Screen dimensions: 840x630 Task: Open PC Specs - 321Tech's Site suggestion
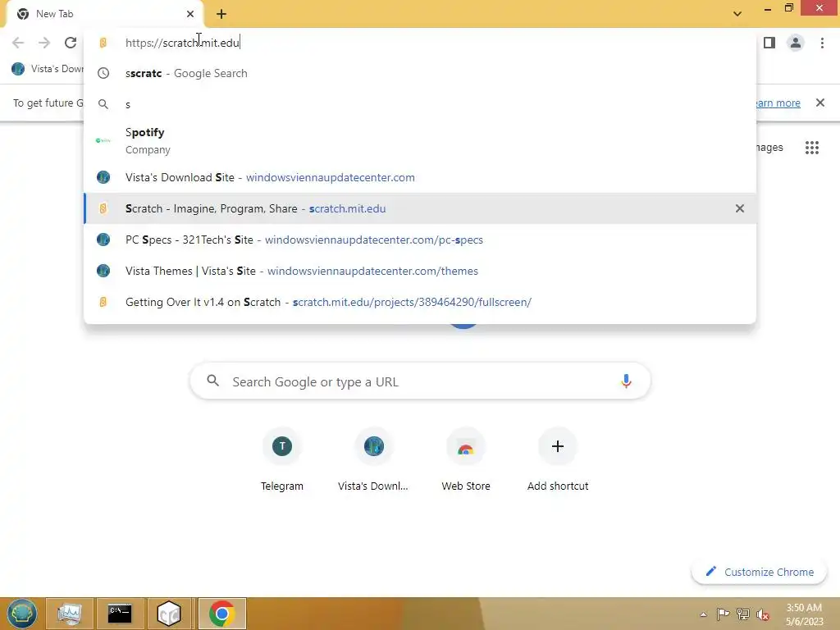coord(420,240)
